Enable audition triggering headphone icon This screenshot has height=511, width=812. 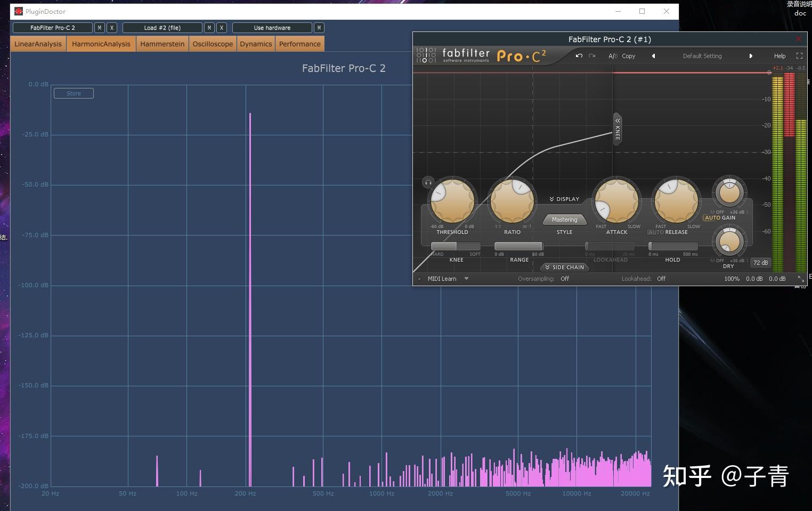click(x=428, y=183)
